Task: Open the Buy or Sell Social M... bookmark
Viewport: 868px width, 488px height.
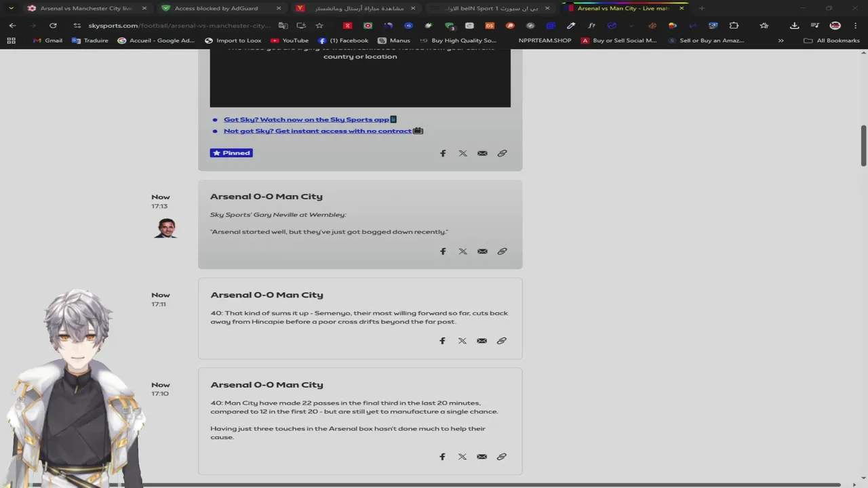Action: [x=618, y=41]
